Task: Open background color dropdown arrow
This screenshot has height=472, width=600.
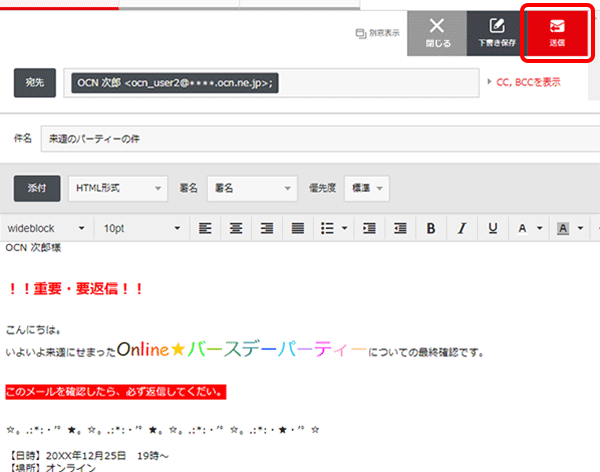Action: coord(580,228)
